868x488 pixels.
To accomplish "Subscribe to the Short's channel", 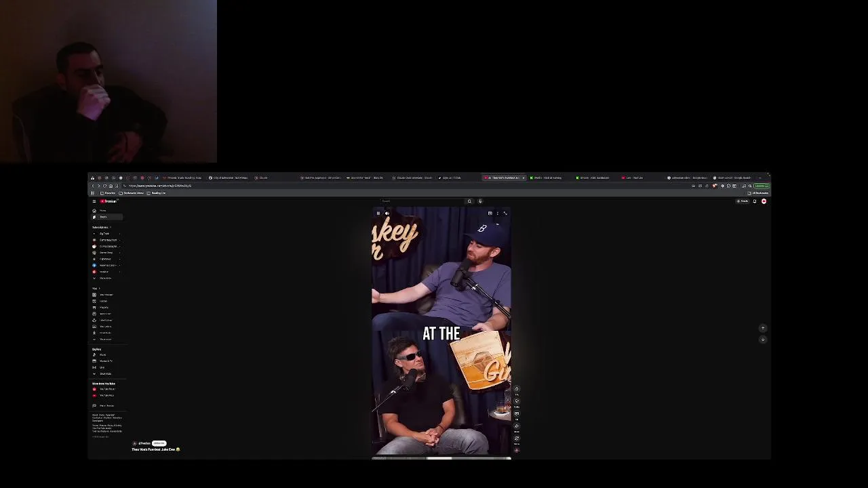I will coord(159,443).
